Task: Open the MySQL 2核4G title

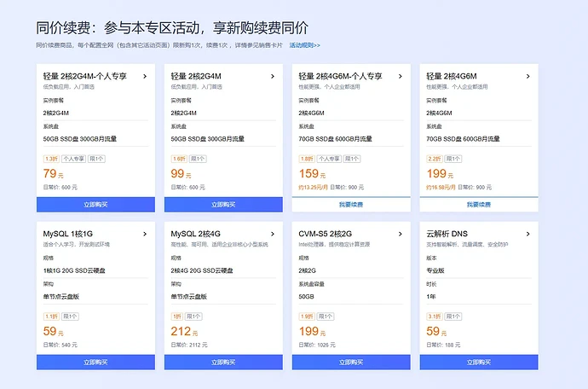Action: pyautogui.click(x=195, y=234)
